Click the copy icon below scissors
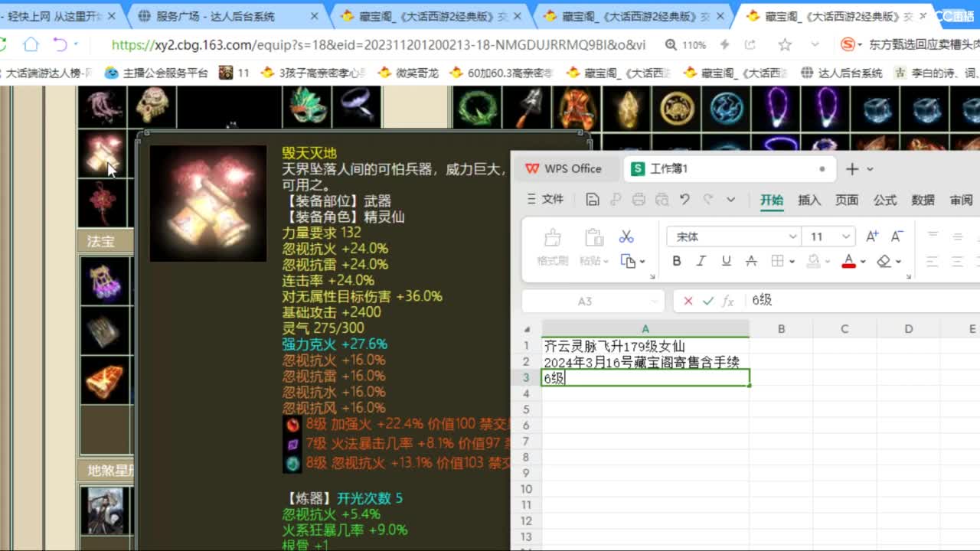Image resolution: width=980 pixels, height=551 pixels. pyautogui.click(x=628, y=262)
